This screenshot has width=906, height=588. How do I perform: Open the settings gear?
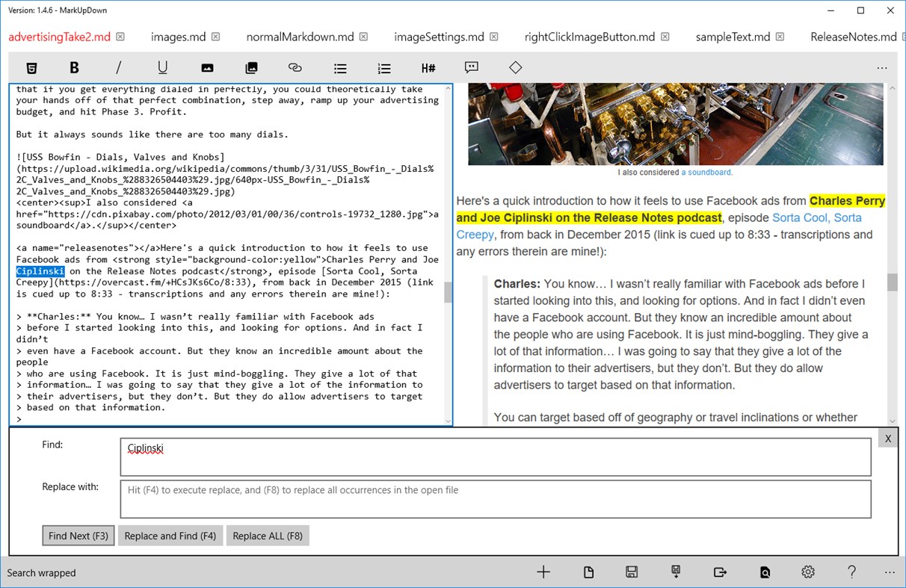point(808,572)
